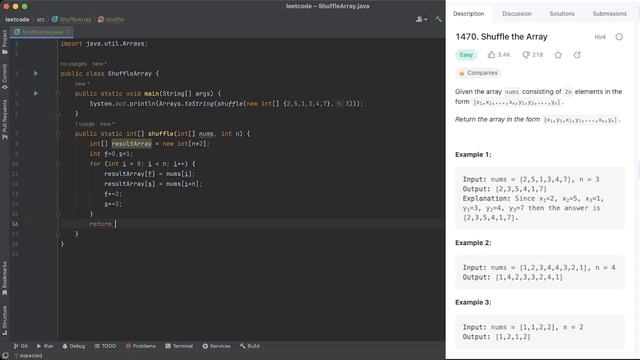Close the ShuffleArray.java editor tab

click(68, 32)
